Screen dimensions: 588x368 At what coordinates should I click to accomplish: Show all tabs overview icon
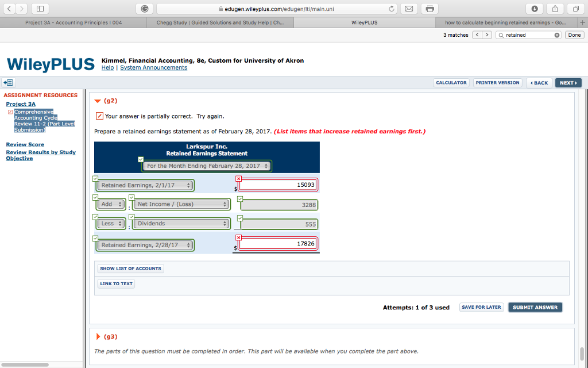(575, 9)
